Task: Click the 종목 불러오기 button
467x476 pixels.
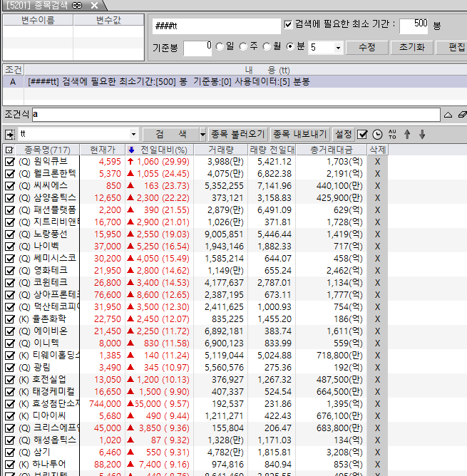Action: 237,134
